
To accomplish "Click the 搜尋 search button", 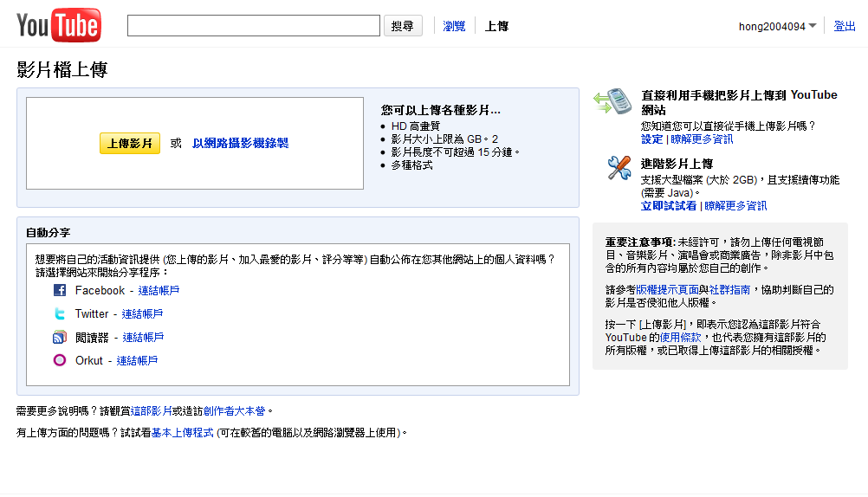I will [x=403, y=26].
